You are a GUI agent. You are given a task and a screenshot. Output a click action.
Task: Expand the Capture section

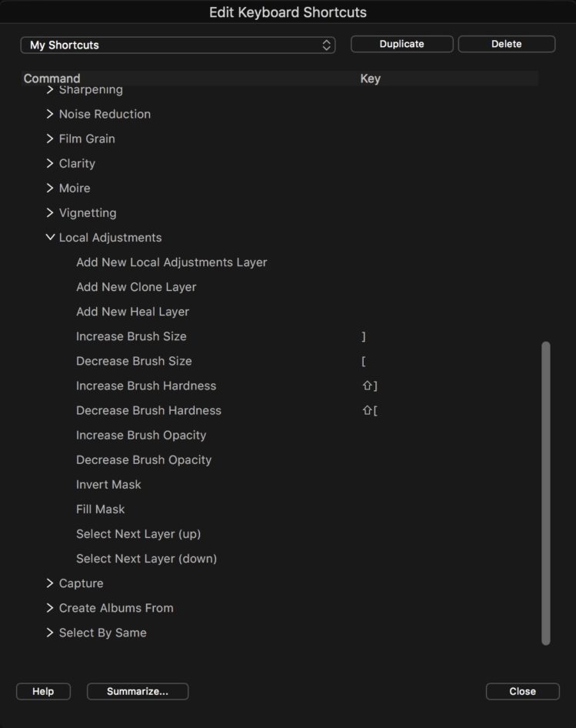(49, 583)
